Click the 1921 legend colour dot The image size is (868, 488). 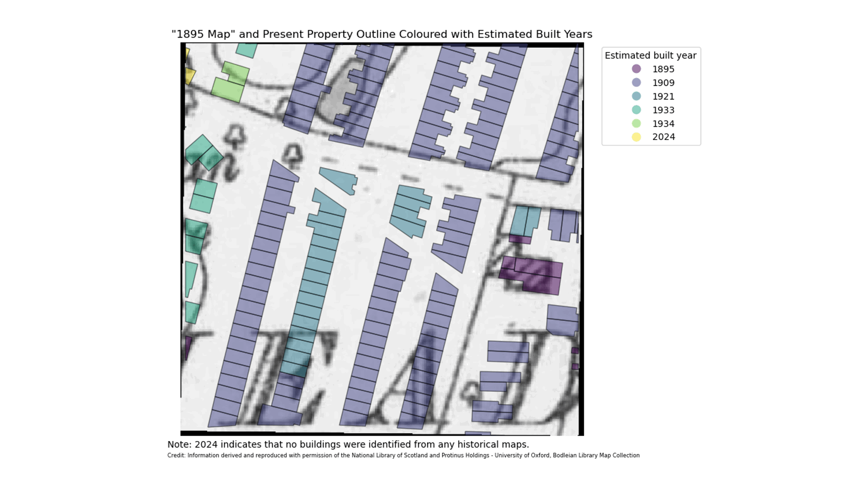coord(636,96)
